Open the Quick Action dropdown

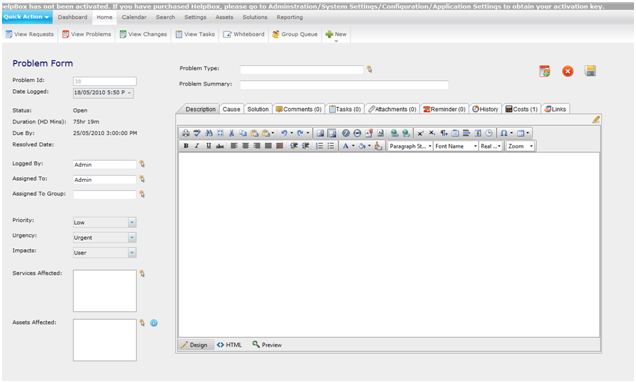27,17
